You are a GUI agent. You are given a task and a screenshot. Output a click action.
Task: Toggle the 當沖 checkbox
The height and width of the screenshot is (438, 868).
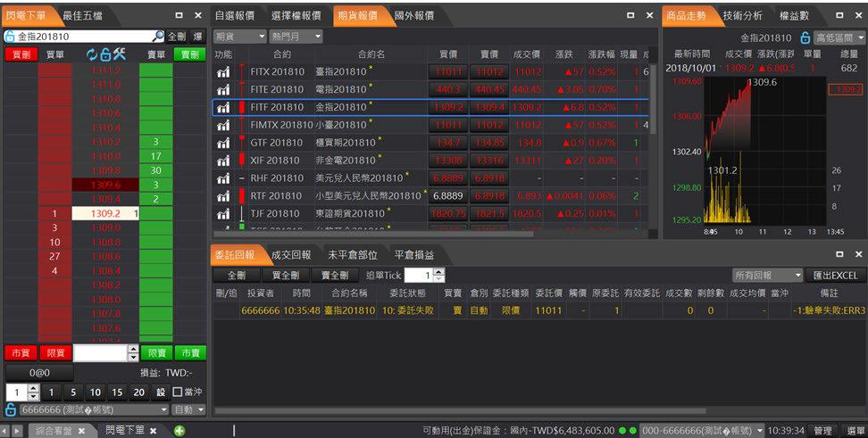pyautogui.click(x=177, y=393)
